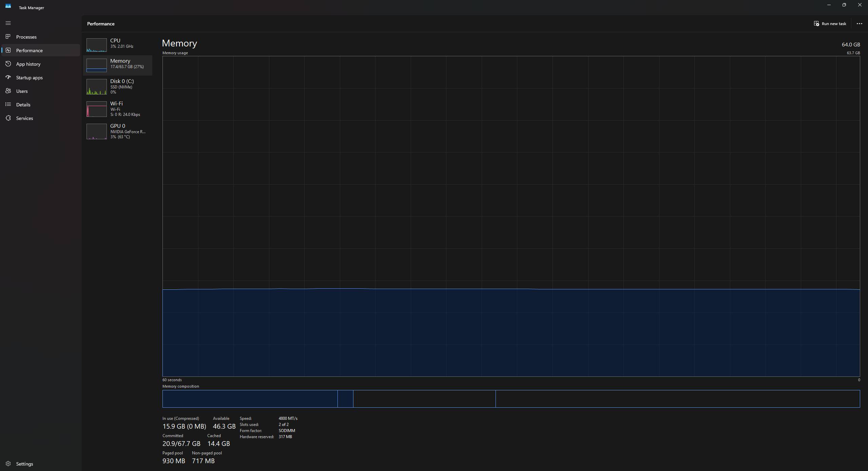Click the Memory usage graph area
This screenshot has height=471, width=868.
click(x=511, y=216)
